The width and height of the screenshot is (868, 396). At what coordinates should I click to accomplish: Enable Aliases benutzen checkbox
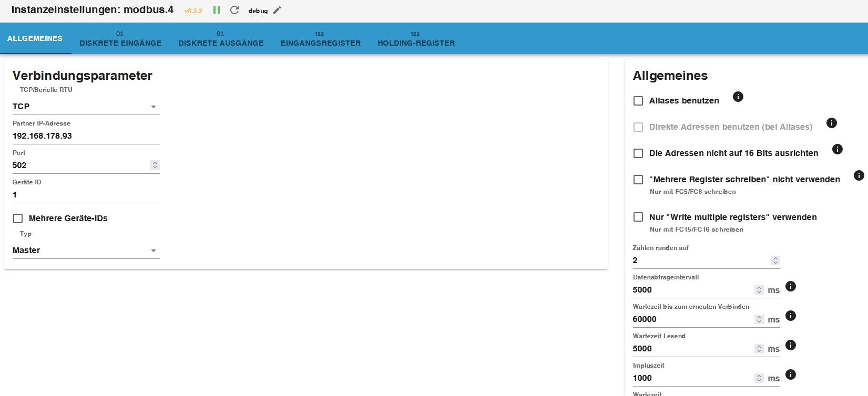pyautogui.click(x=638, y=101)
